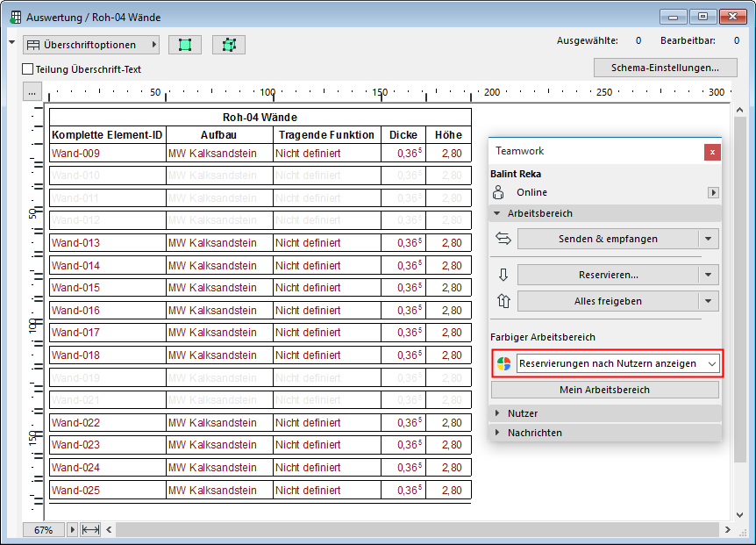Click the online user status icon
756x545 pixels.
(499, 192)
